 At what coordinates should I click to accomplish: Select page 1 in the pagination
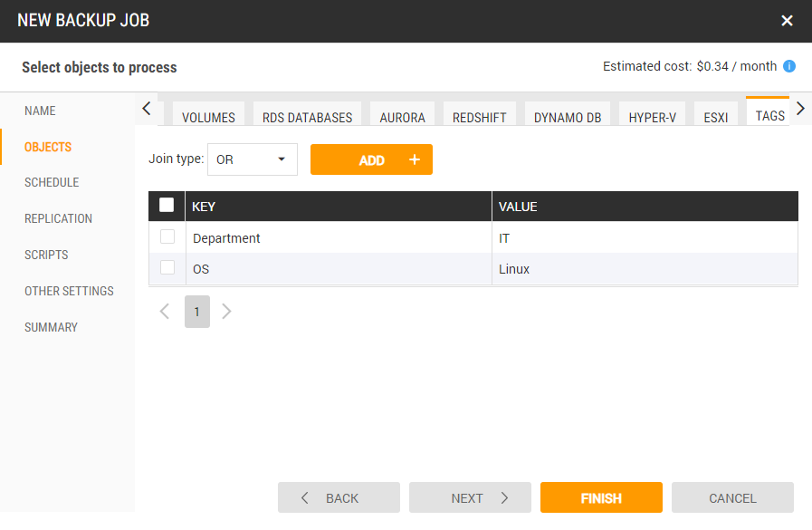pos(196,312)
